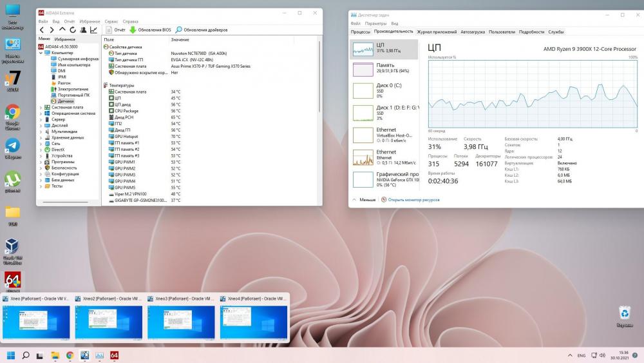Click the GPU Hotspot temperature row
The image size is (644, 363).
(209, 137)
